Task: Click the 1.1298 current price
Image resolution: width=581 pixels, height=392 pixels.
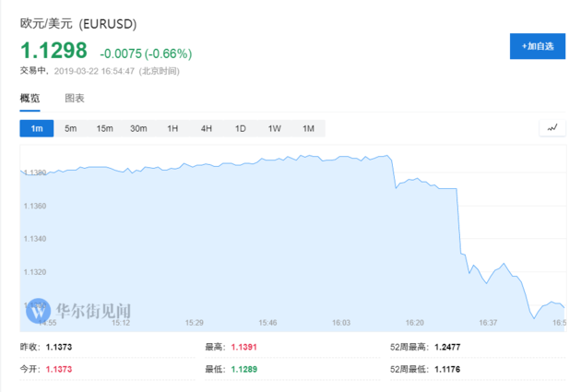Action: tap(53, 52)
